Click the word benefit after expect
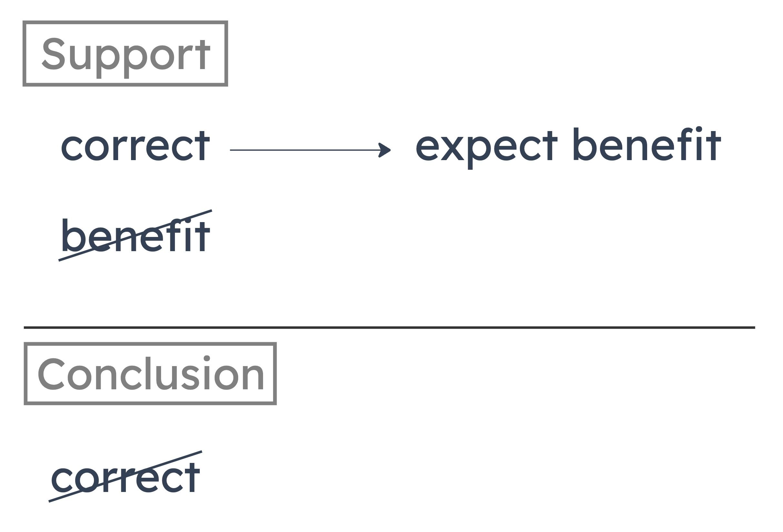 pos(647,144)
